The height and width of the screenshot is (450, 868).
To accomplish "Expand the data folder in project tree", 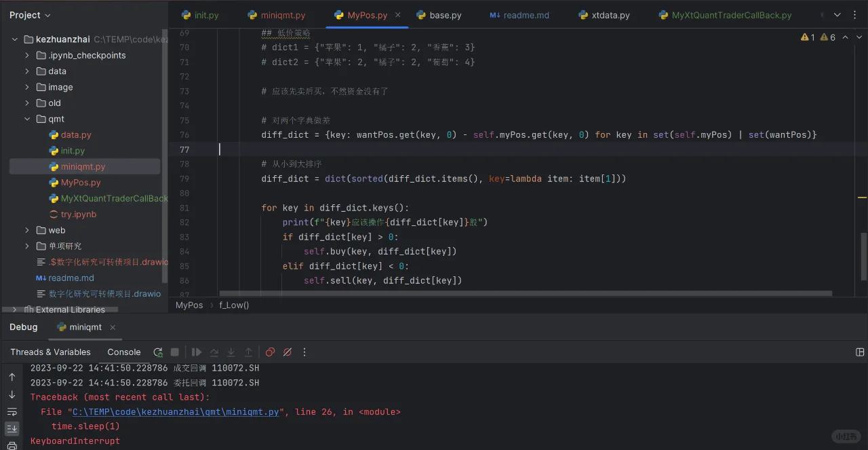I will click(27, 71).
